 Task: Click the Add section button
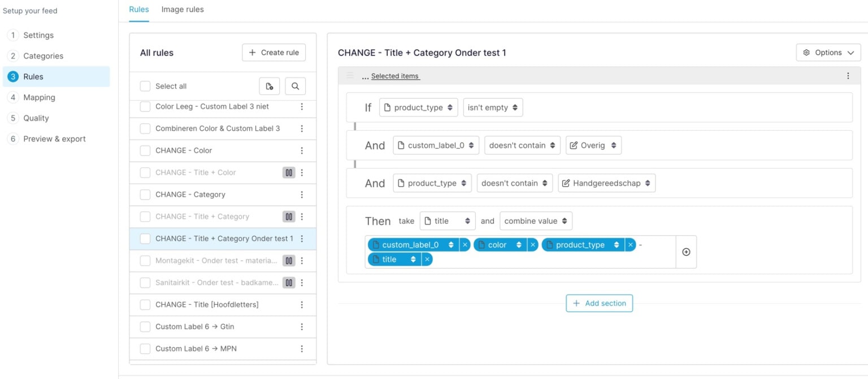[599, 303]
